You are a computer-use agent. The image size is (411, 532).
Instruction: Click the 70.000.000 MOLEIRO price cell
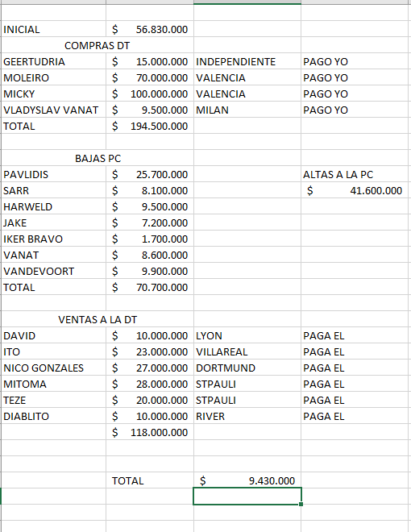coord(150,77)
